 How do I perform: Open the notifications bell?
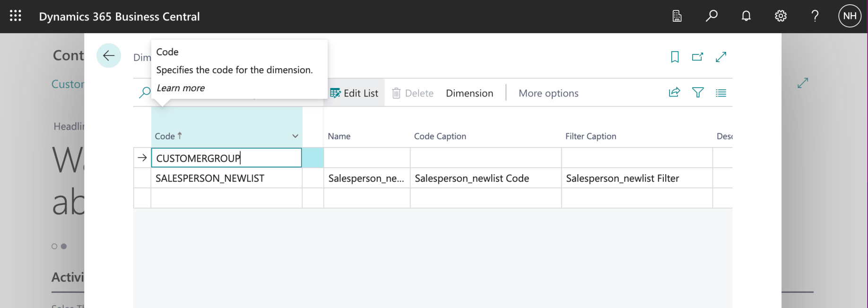click(x=746, y=16)
